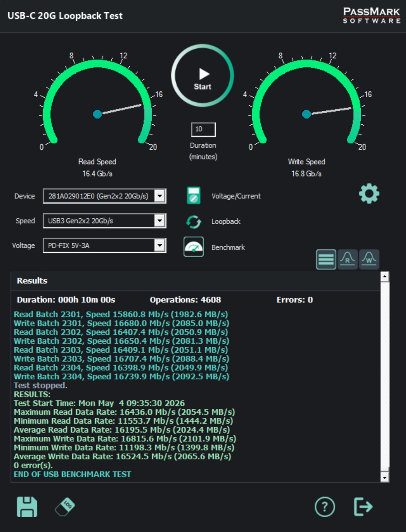Show the write speed graph view
This screenshot has height=532, width=406.
(x=369, y=259)
